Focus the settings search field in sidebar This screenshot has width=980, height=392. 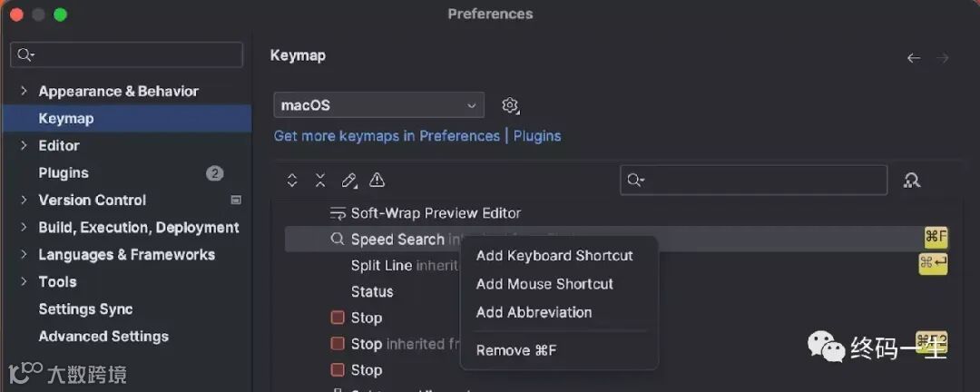pyautogui.click(x=127, y=55)
